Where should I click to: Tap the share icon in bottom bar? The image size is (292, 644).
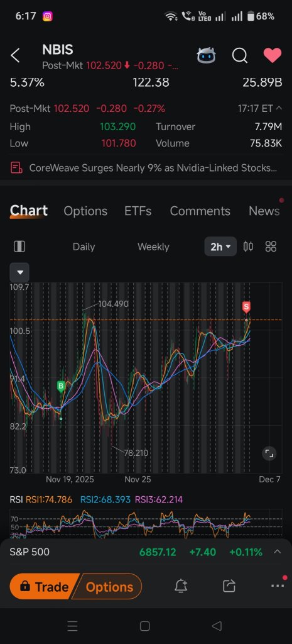[x=229, y=586]
